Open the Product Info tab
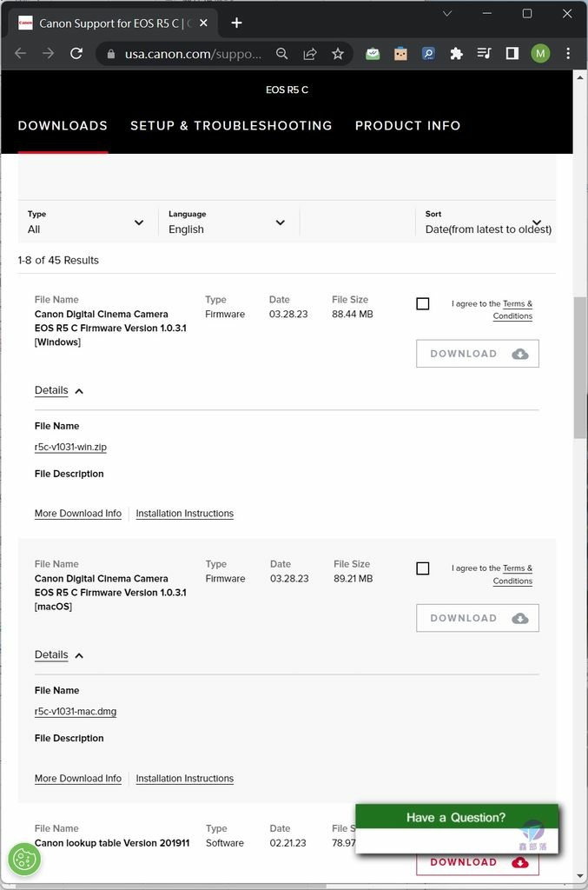Screen dimensions: 588x890 407,125
